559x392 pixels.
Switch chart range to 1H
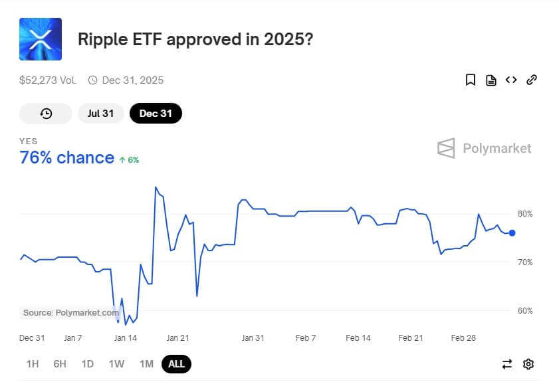33,363
